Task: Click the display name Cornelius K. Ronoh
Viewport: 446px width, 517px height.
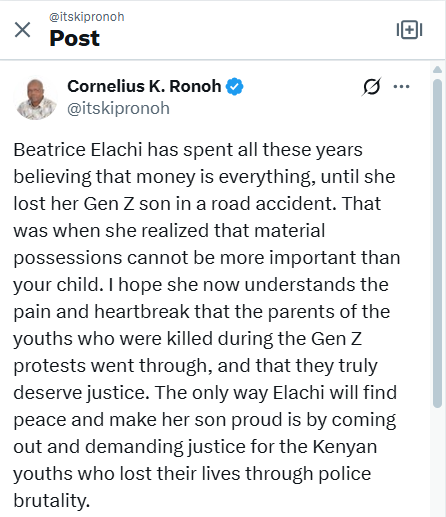Action: point(144,86)
